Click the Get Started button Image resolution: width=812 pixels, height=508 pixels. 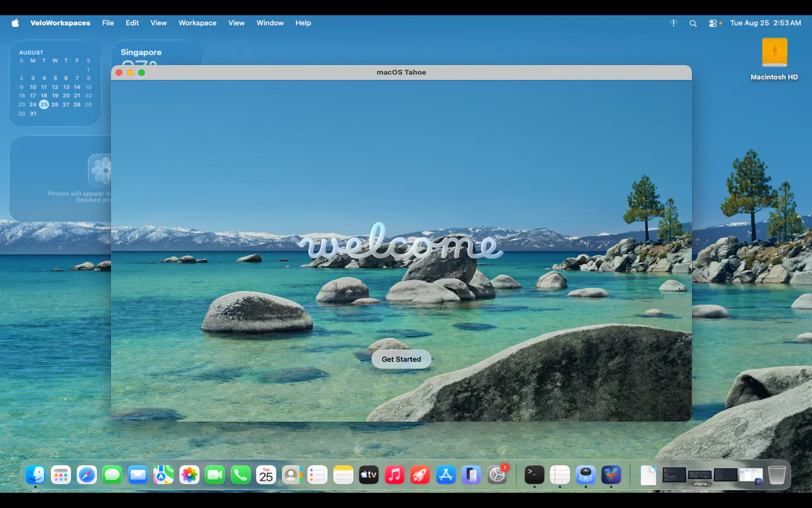[401, 359]
